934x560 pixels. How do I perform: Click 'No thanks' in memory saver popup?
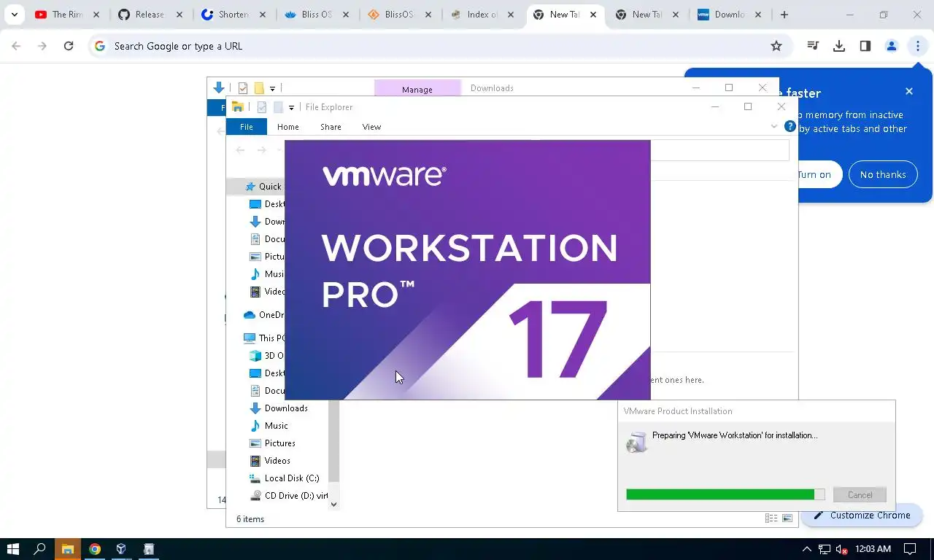coord(883,174)
